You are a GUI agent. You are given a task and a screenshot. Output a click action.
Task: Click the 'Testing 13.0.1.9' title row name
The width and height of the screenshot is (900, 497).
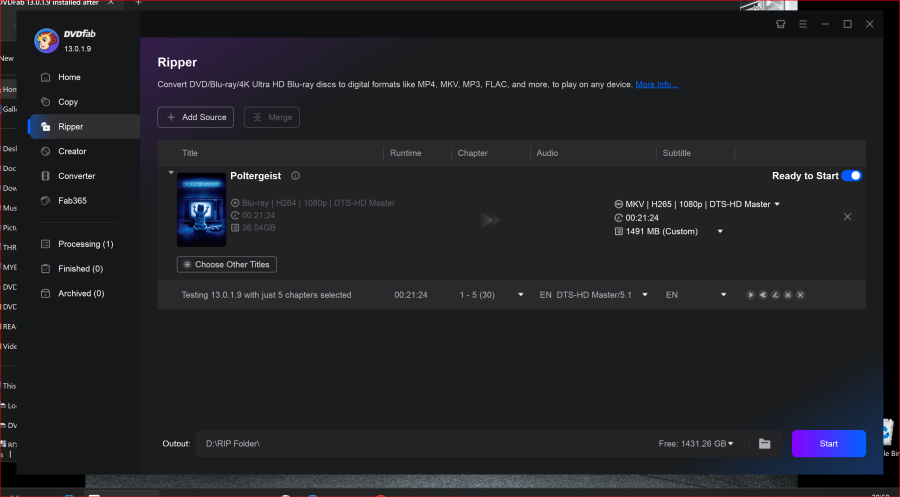click(x=266, y=295)
